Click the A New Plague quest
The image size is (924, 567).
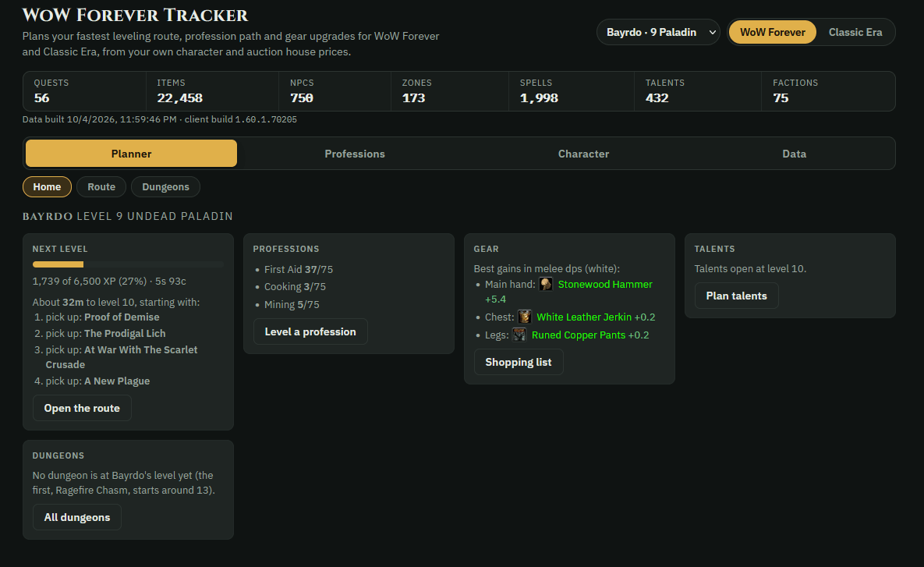click(117, 381)
